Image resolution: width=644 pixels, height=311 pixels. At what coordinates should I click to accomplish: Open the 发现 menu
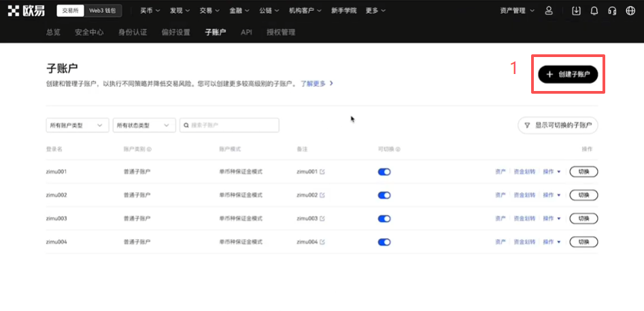tap(180, 11)
